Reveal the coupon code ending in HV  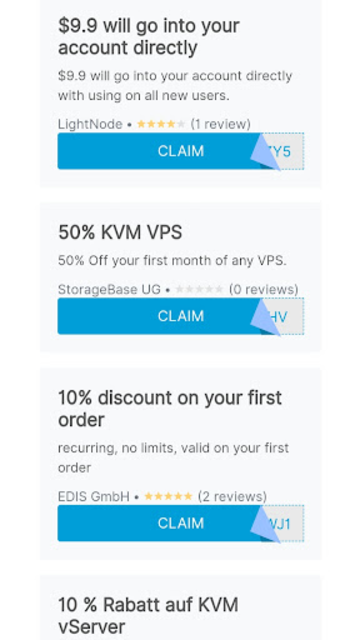(x=284, y=316)
